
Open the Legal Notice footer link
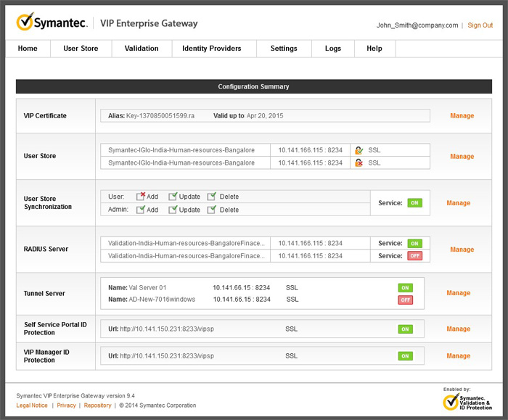[x=32, y=405]
